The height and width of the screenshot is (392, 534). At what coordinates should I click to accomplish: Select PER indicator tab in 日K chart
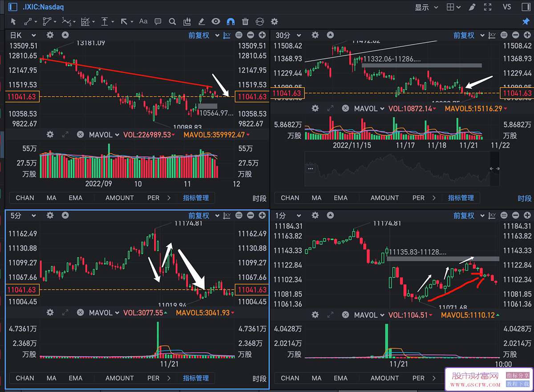coord(154,198)
